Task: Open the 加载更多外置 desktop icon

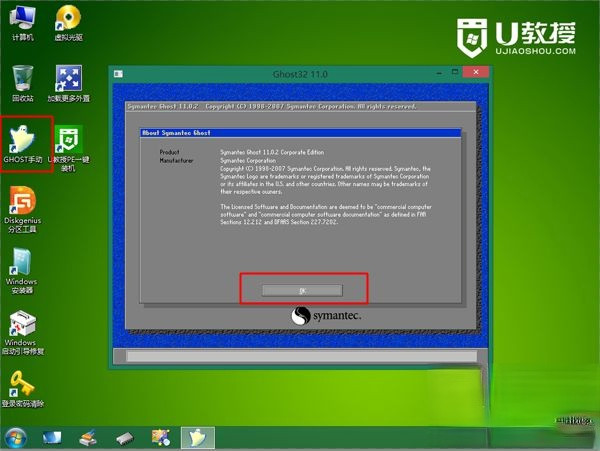Action: (68, 84)
